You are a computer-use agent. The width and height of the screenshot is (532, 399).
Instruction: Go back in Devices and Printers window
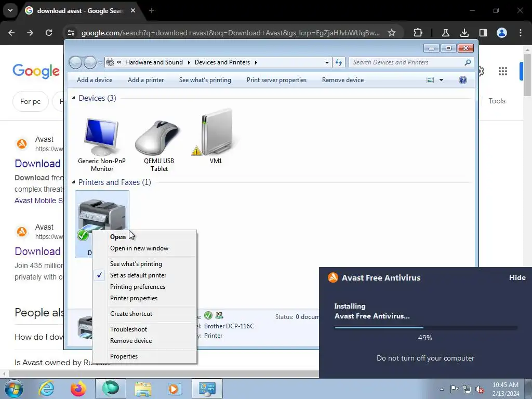point(75,62)
